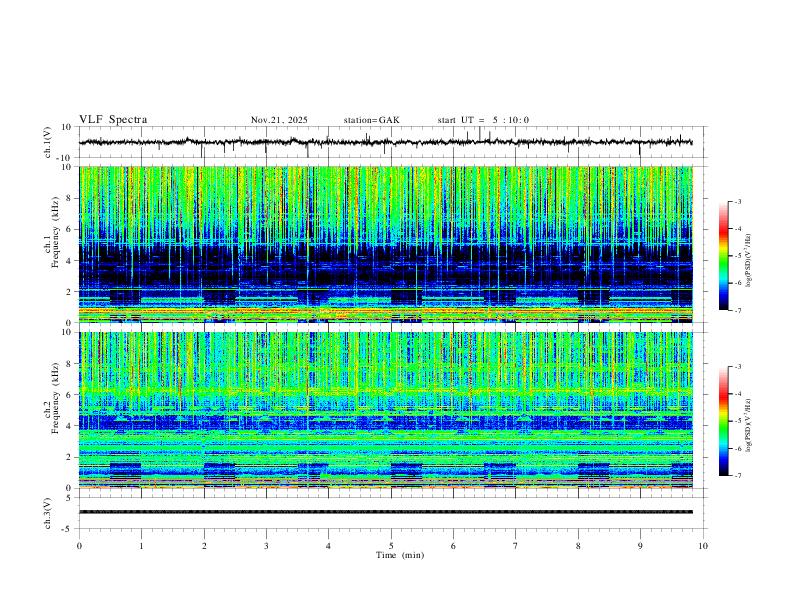
Task: Click the time axis tick label "9"
Action: click(x=640, y=546)
